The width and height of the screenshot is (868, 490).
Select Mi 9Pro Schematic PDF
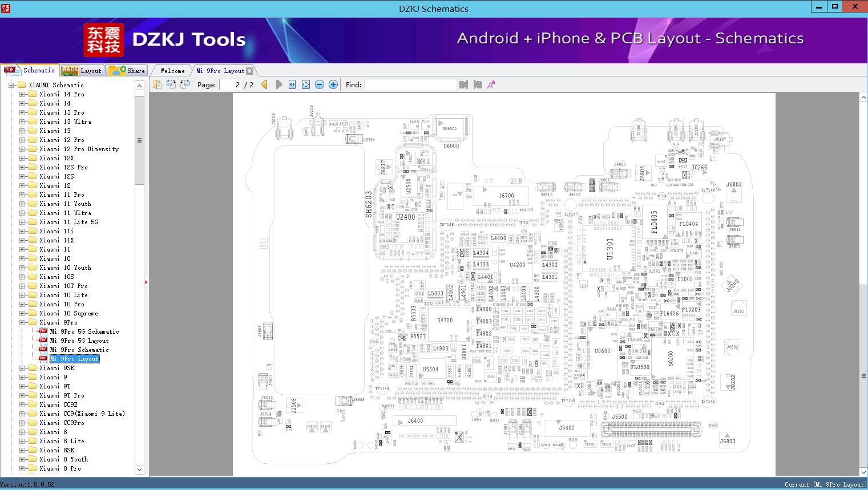click(x=79, y=350)
